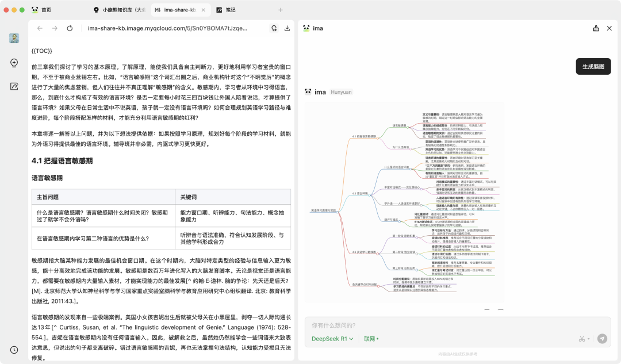Open the history clock icon in the sidebar
The image size is (621, 364).
(x=14, y=350)
